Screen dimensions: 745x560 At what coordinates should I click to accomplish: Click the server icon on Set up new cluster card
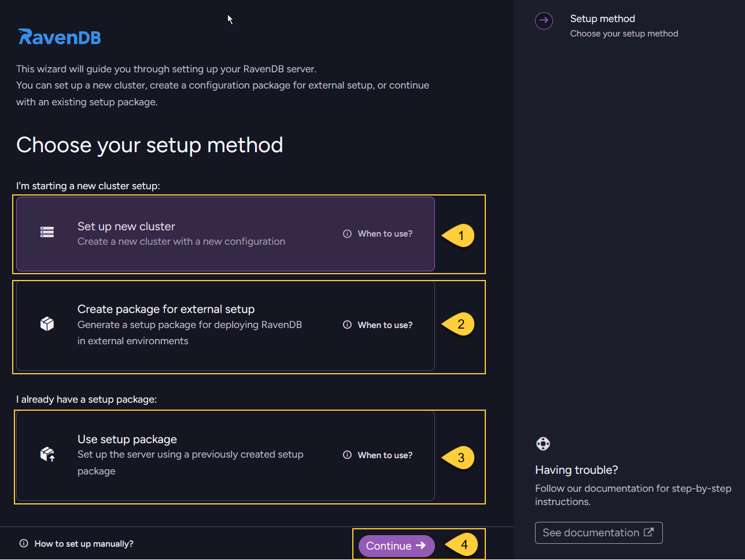pos(46,233)
